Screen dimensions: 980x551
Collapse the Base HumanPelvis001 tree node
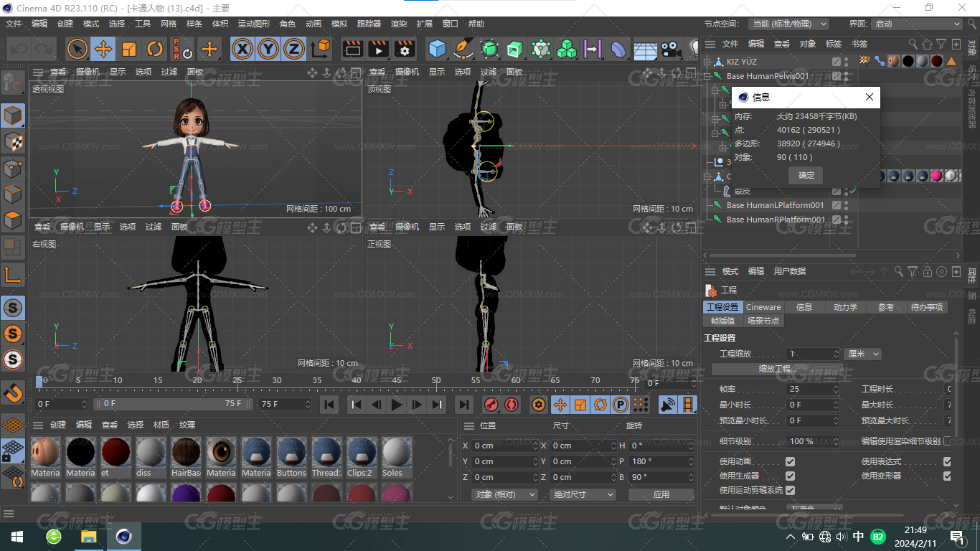(x=707, y=76)
